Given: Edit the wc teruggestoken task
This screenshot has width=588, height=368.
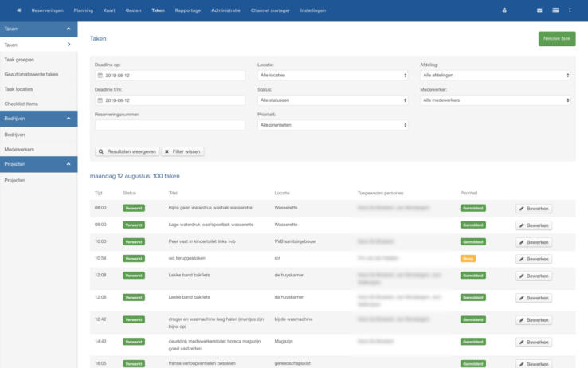Looking at the screenshot, I should [534, 259].
